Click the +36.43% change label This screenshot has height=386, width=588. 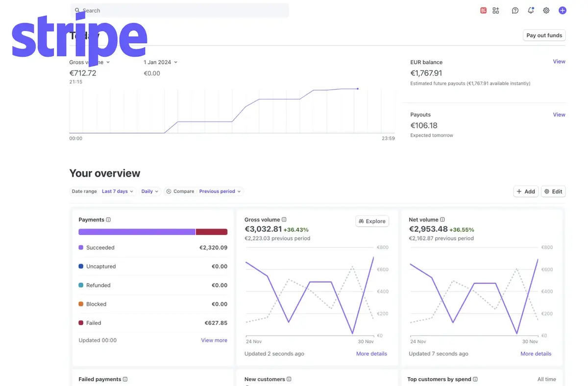[296, 230]
